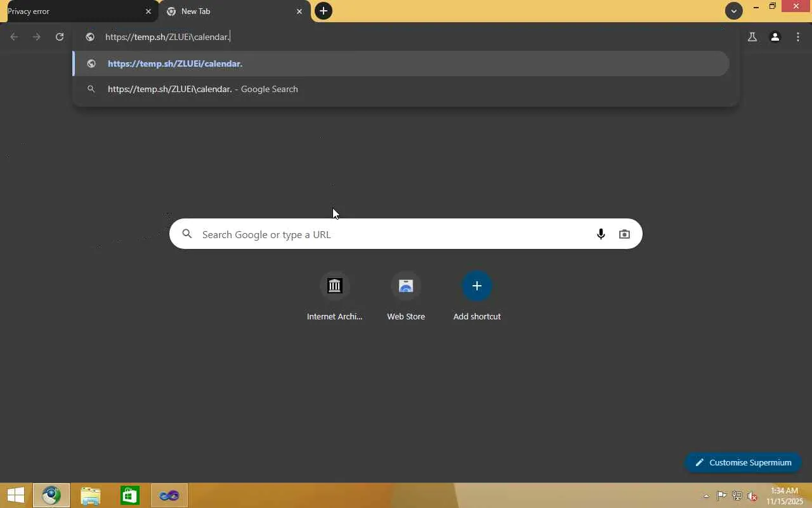Open the profile account icon
Screen dimensions: 812x508
(775, 37)
